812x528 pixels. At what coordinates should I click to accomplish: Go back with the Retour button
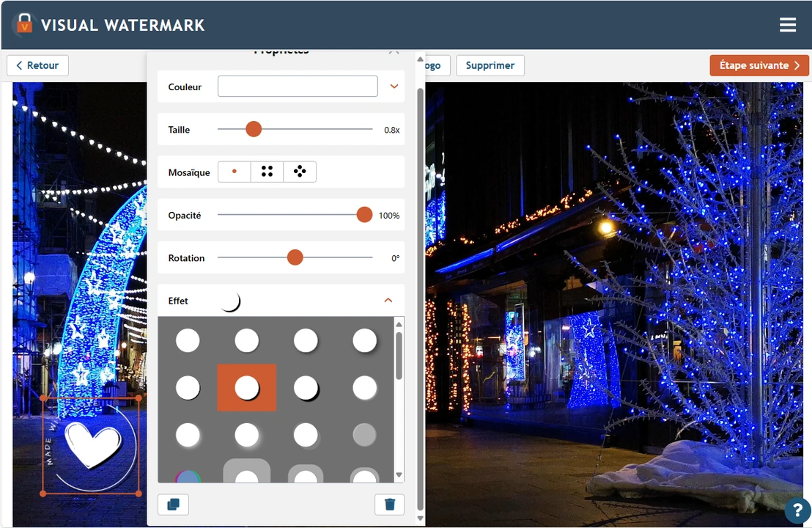point(38,65)
